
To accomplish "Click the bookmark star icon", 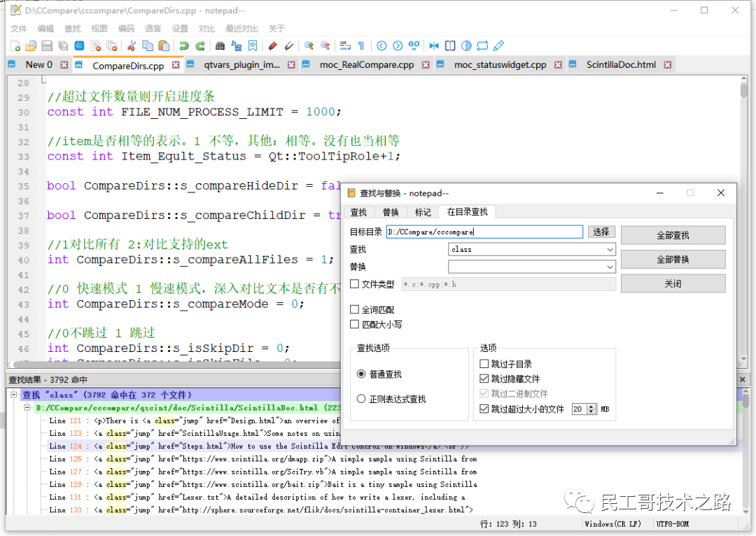I will (x=253, y=45).
